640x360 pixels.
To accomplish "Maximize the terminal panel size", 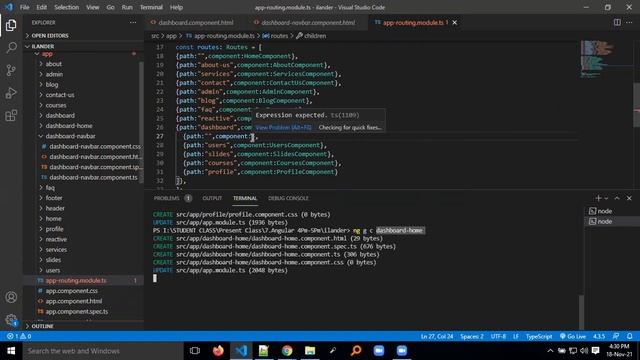I will point(617,198).
